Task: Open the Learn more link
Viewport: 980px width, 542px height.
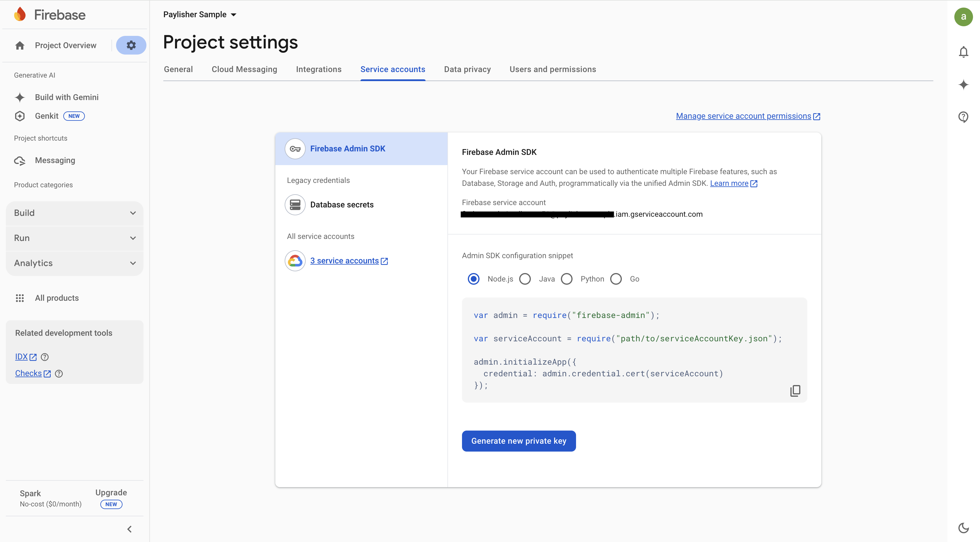Action: tap(729, 183)
